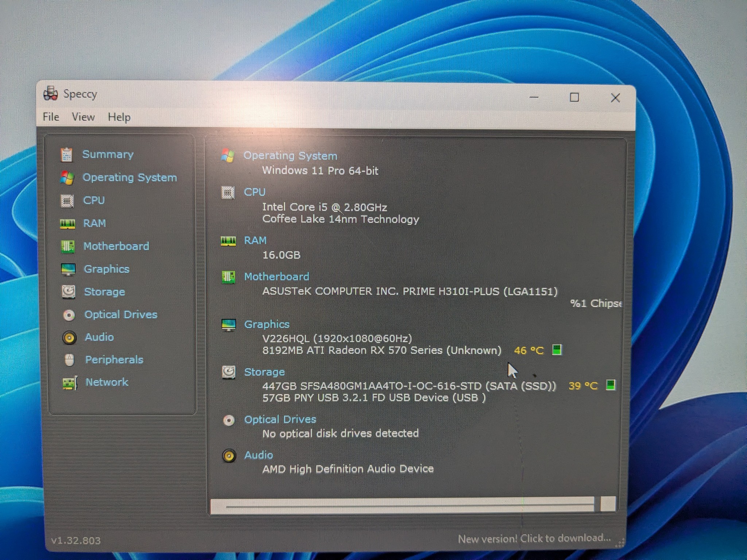Screen dimensions: 747x560
Task: Click the Windows flag icon in summary pane
Action: click(228, 156)
